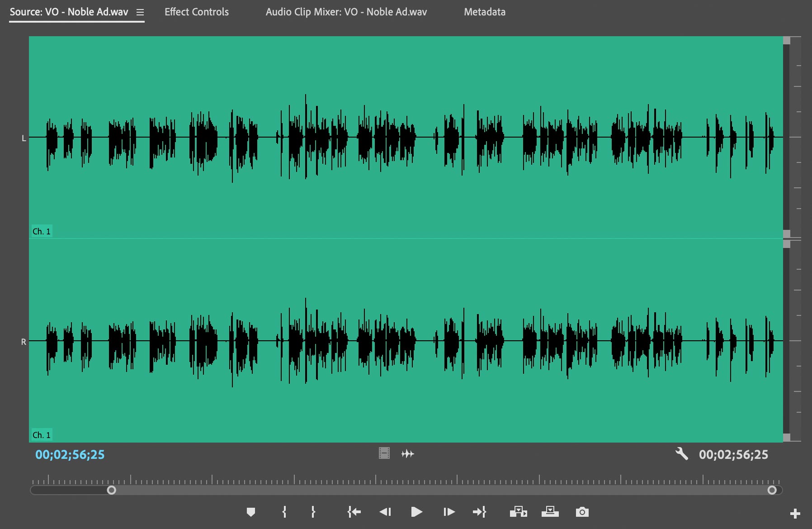
Task: Select the Mark In icon
Action: click(x=284, y=512)
